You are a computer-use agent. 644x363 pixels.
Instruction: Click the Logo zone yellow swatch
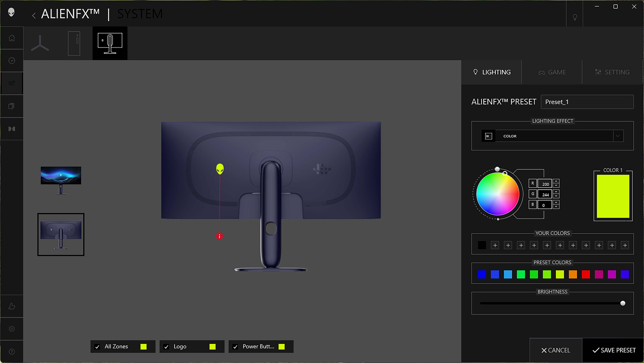click(213, 347)
